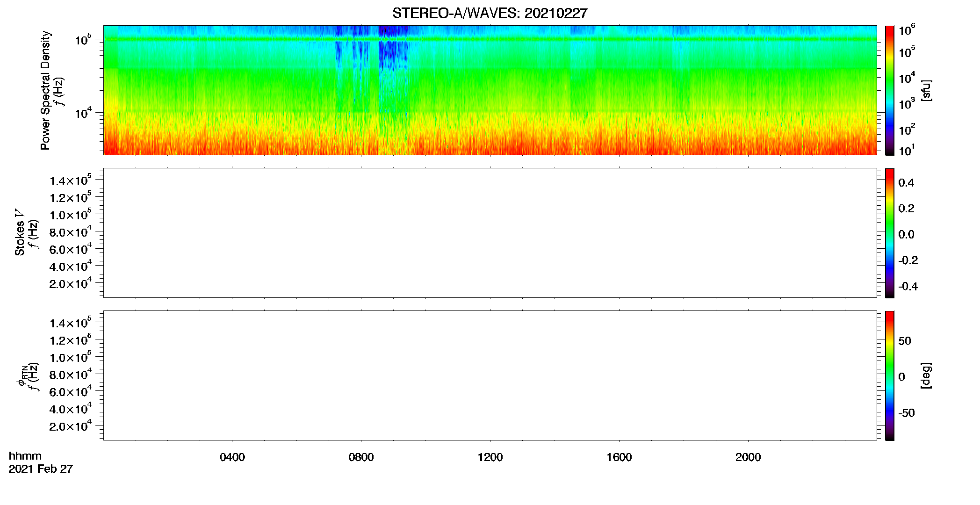Click the Stokes V axis label
The height and width of the screenshot is (505, 980).
coord(20,232)
